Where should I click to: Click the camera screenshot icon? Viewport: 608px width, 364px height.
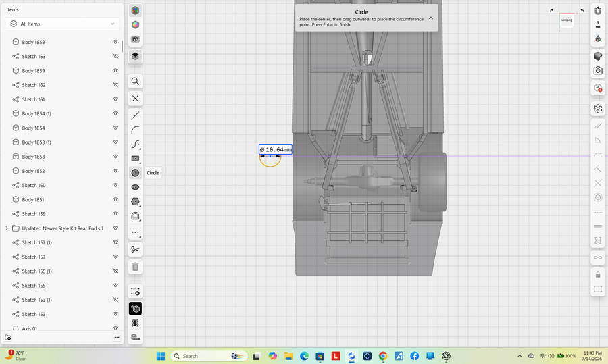pyautogui.click(x=598, y=70)
